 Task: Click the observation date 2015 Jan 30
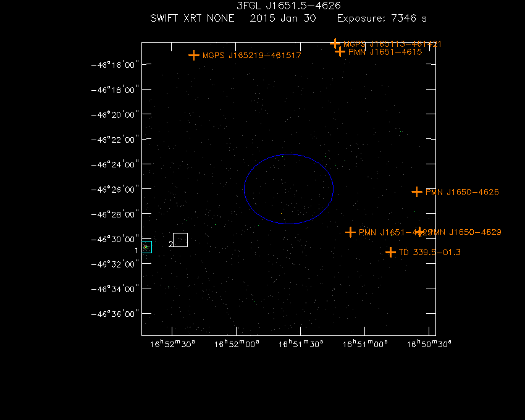coord(283,18)
